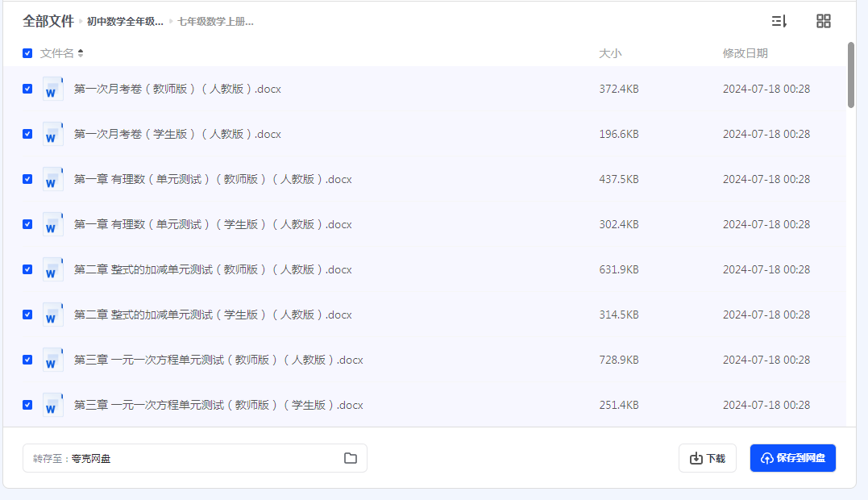Viewport: 868px width, 500px height.
Task: Click Word icon of 第一次月考卷（教师版）
Action: coord(52,89)
